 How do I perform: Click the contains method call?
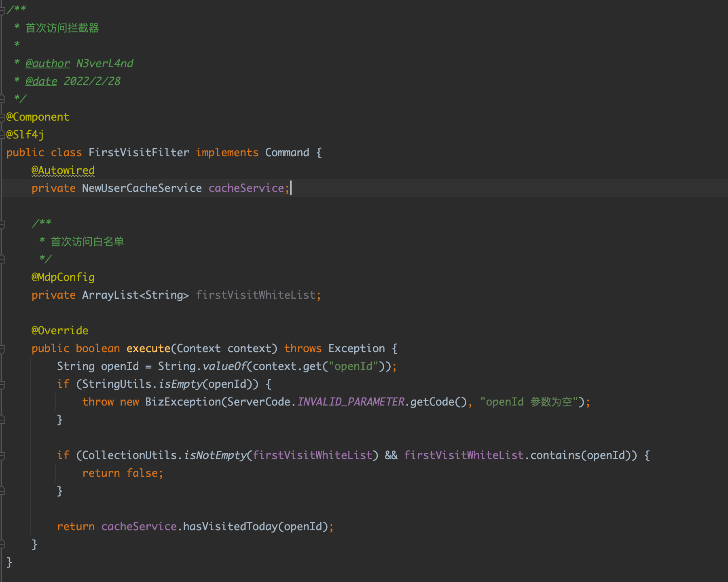[556, 455]
